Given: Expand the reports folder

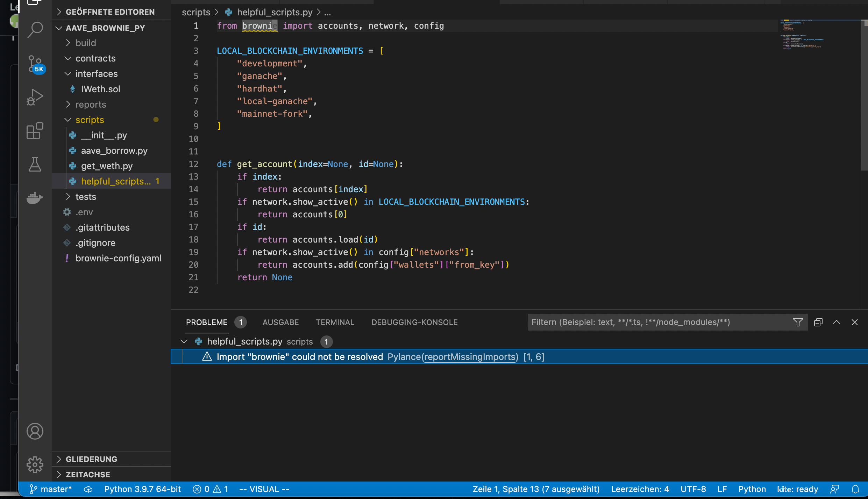Looking at the screenshot, I should 111,104.
